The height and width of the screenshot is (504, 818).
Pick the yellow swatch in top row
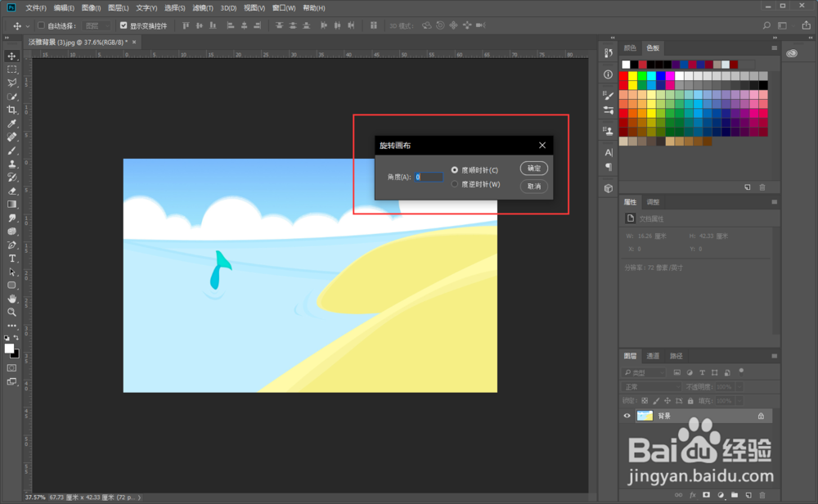633,76
